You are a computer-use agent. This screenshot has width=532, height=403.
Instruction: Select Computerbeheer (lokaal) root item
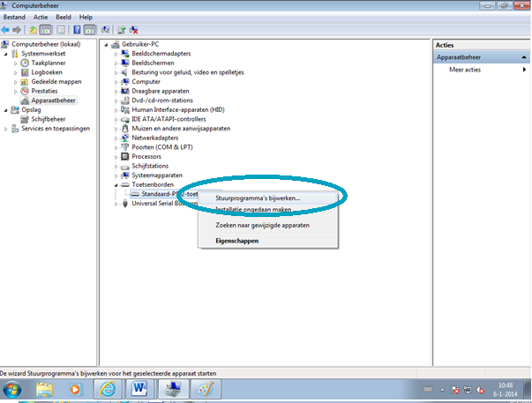[x=46, y=44]
